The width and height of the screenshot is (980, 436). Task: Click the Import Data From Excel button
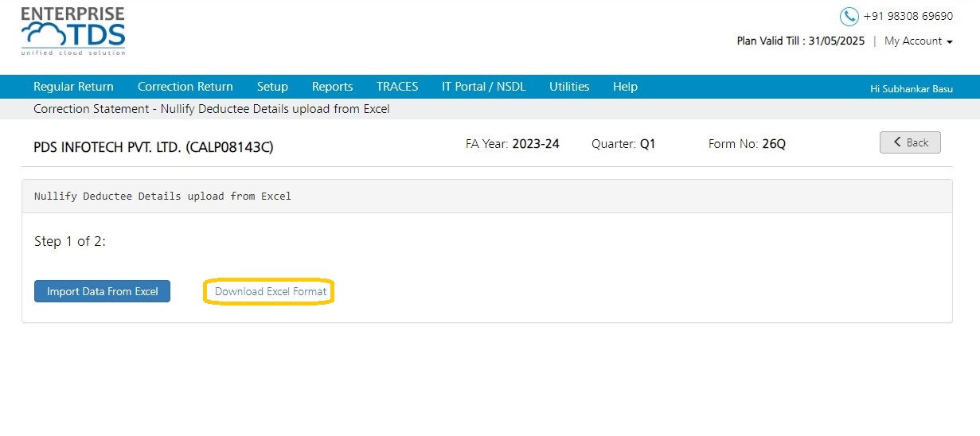point(102,291)
